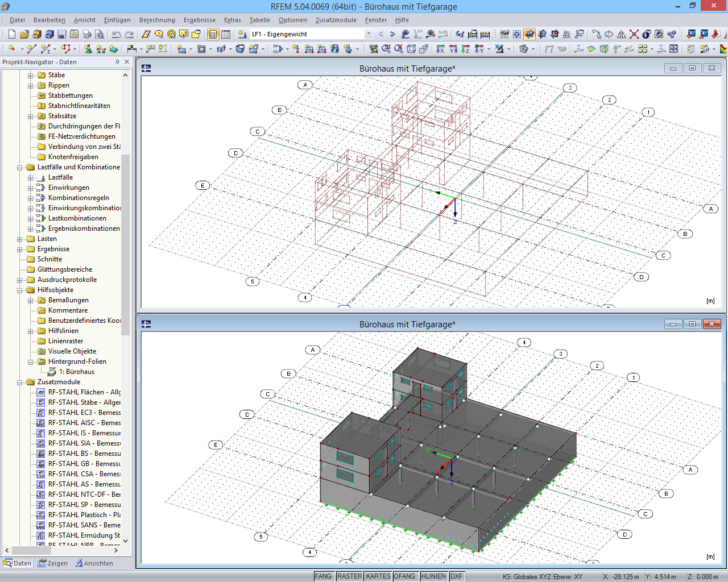Toggle RASTER grid in status bar
The image size is (728, 582).
click(x=349, y=576)
